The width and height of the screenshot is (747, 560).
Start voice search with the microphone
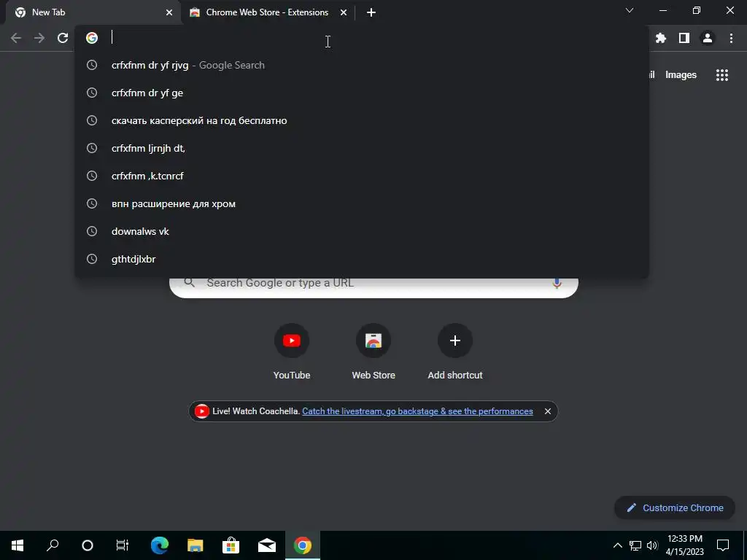pyautogui.click(x=557, y=283)
